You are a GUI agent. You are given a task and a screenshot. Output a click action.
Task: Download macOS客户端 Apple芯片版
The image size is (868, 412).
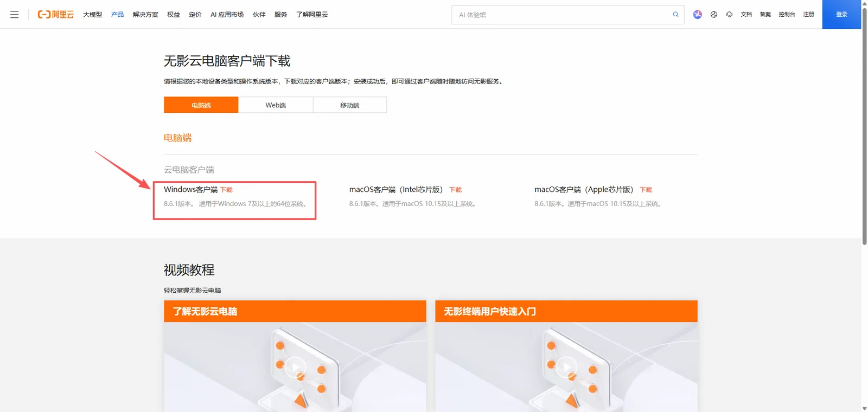click(x=646, y=190)
